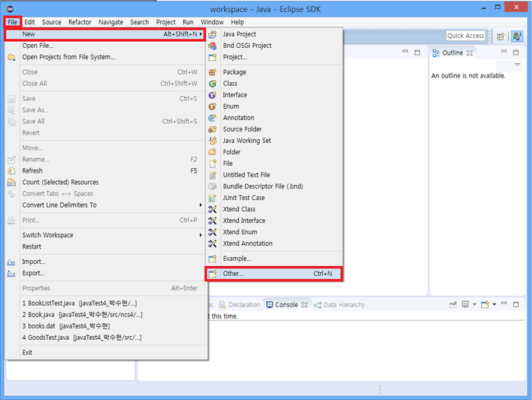Switch to the Data Hierarchy tab
Image resolution: width=532 pixels, height=400 pixels.
pos(340,305)
